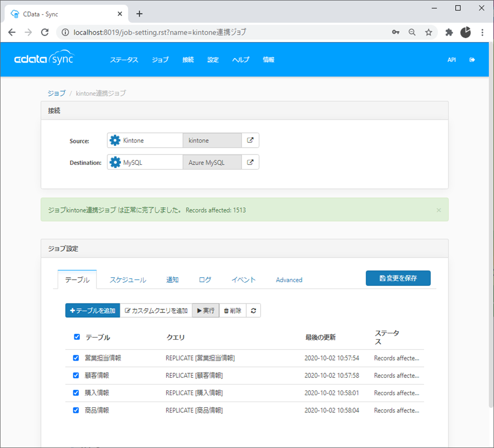Uncheck the 営業担当情報 table checkbox

[76, 358]
